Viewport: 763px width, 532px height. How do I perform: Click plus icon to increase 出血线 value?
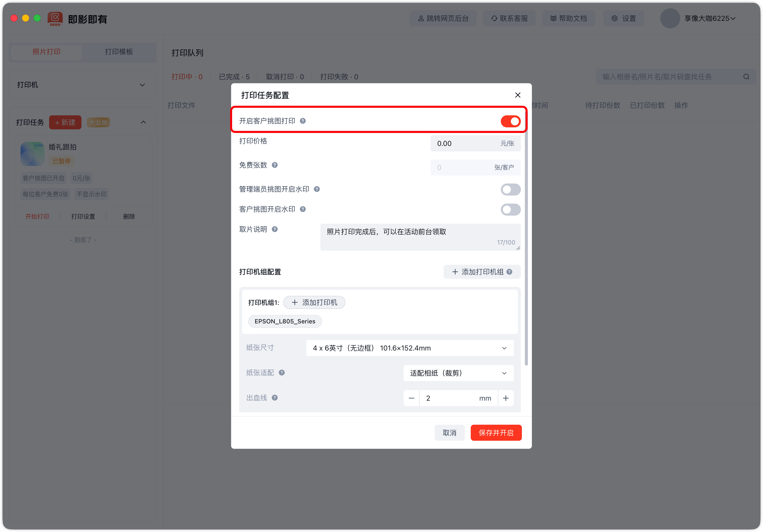coord(506,398)
